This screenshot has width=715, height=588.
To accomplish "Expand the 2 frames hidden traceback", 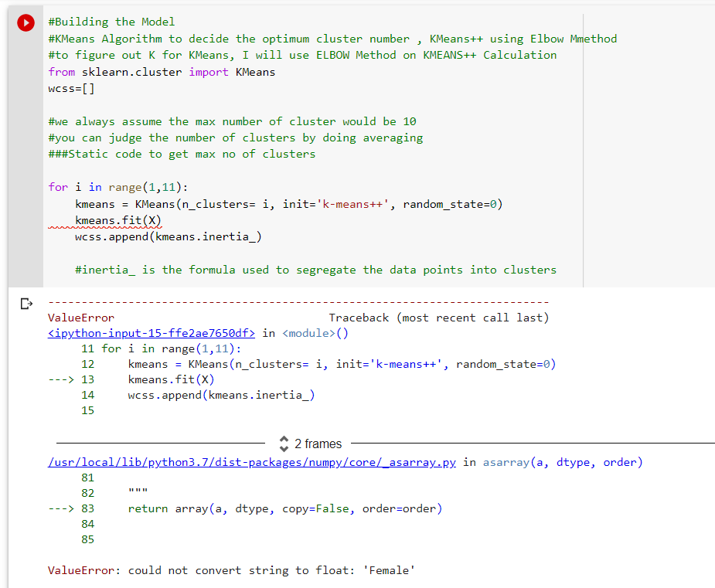I will coord(310,444).
